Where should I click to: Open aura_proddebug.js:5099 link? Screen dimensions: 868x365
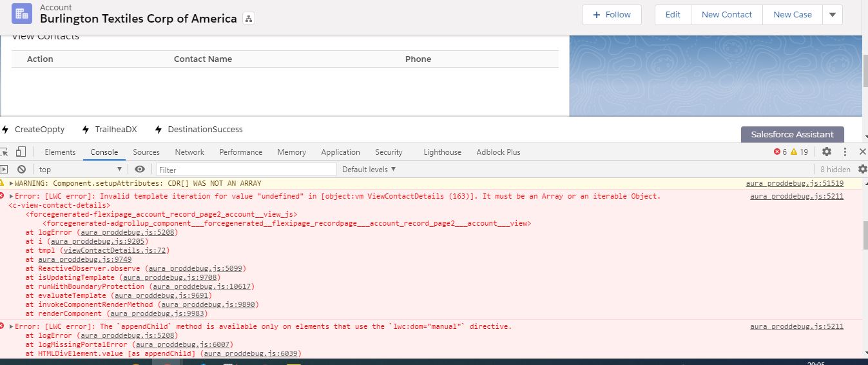(x=195, y=268)
